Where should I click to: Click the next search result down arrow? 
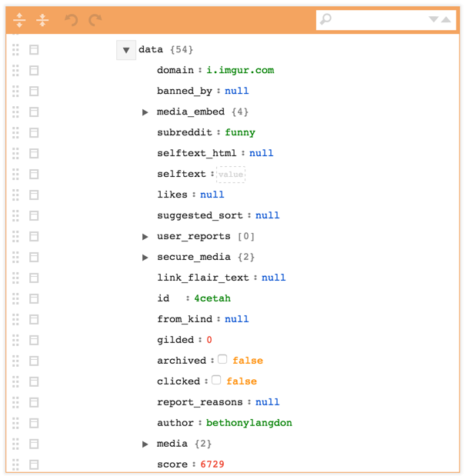click(x=434, y=19)
